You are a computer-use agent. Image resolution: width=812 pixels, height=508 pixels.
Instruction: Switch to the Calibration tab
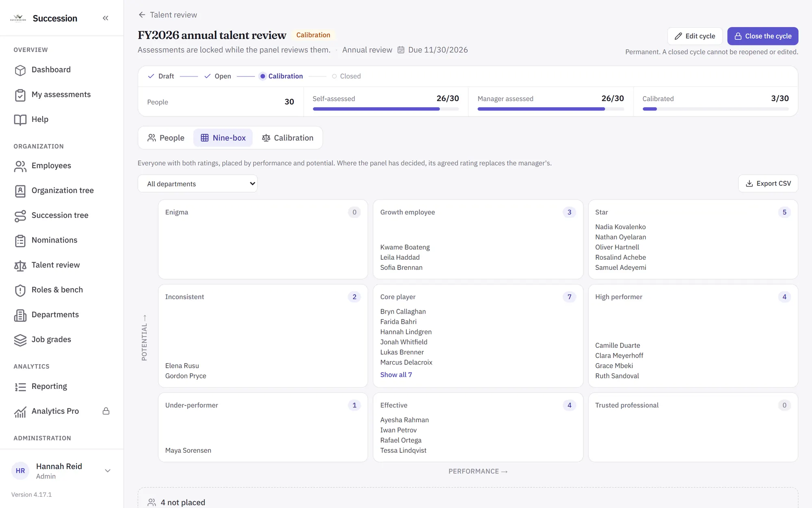tap(287, 138)
